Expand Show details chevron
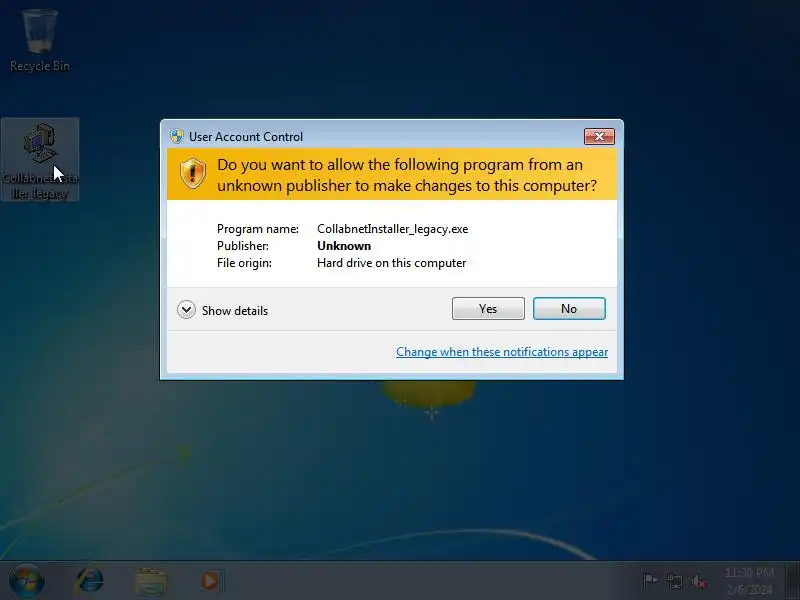Image resolution: width=800 pixels, height=600 pixels. [186, 310]
